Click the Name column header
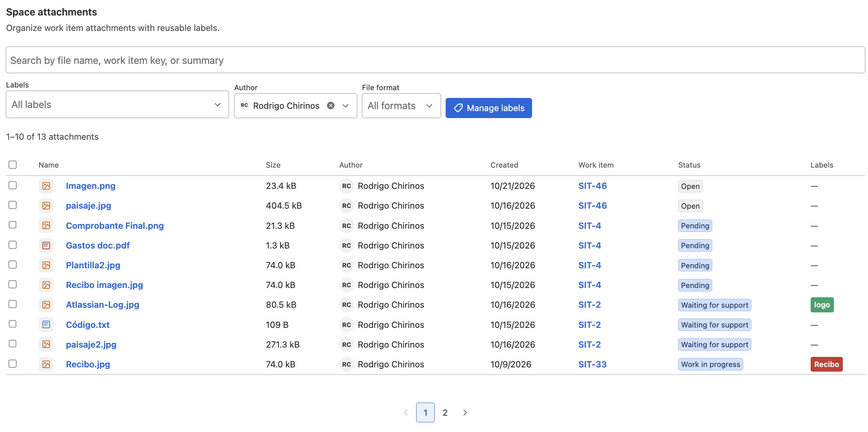The height and width of the screenshot is (432, 868). pos(49,165)
